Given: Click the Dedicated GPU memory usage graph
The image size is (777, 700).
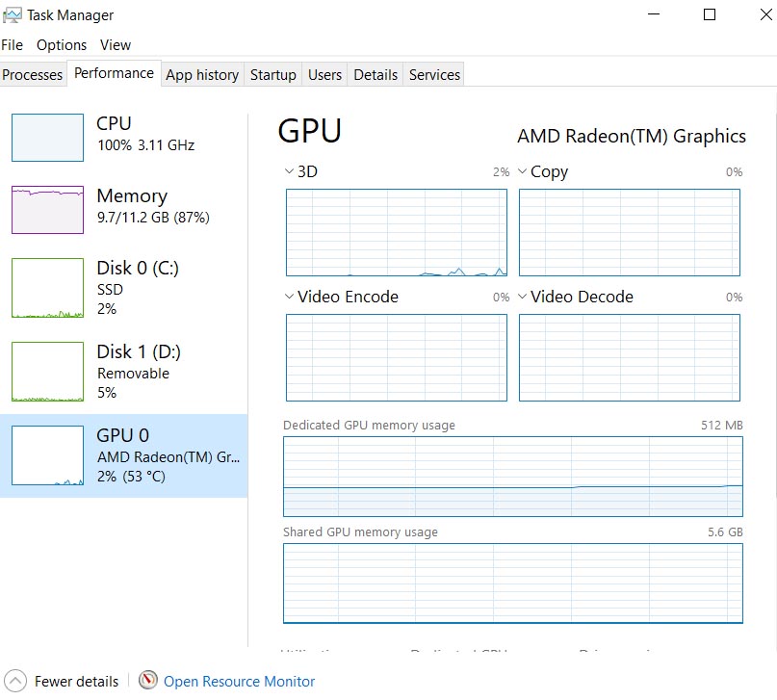Looking at the screenshot, I should point(513,477).
